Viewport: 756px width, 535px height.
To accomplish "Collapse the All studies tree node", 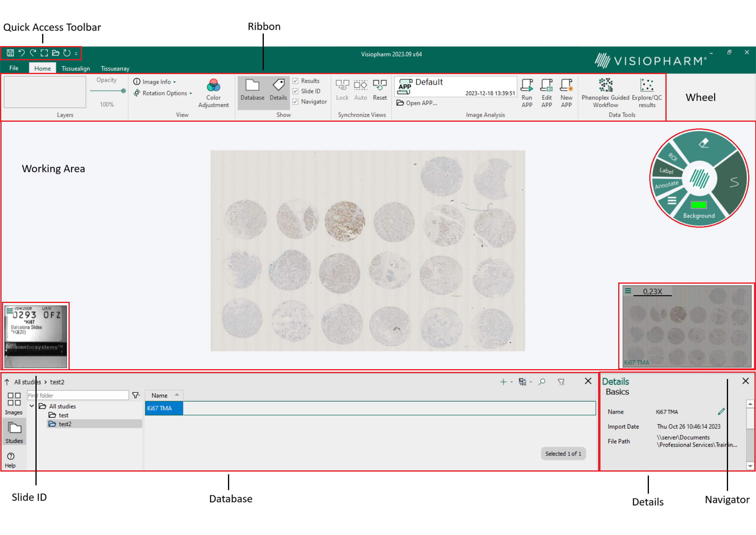I will click(32, 406).
